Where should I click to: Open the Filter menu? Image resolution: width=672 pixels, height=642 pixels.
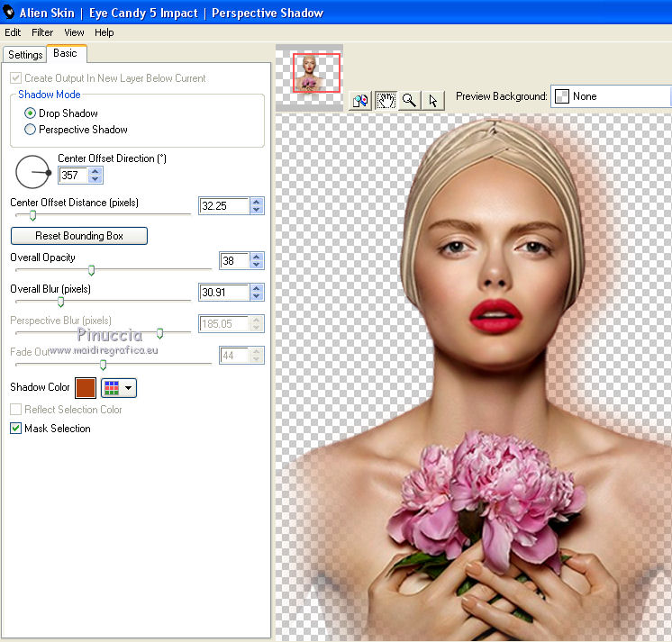[42, 32]
